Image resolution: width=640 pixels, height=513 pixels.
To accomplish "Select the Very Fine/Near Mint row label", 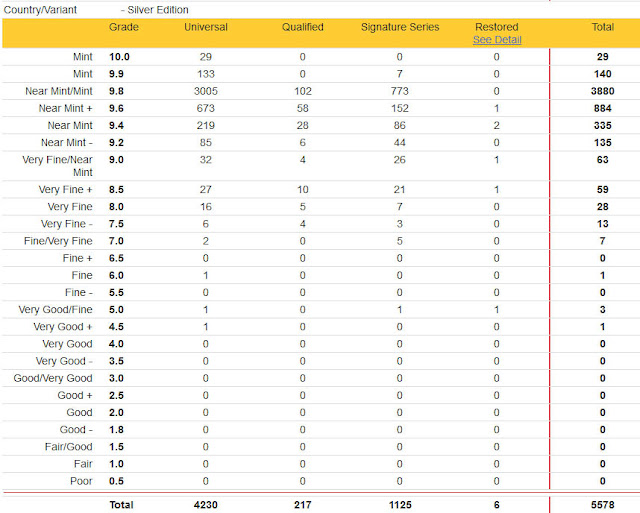I will point(57,166).
